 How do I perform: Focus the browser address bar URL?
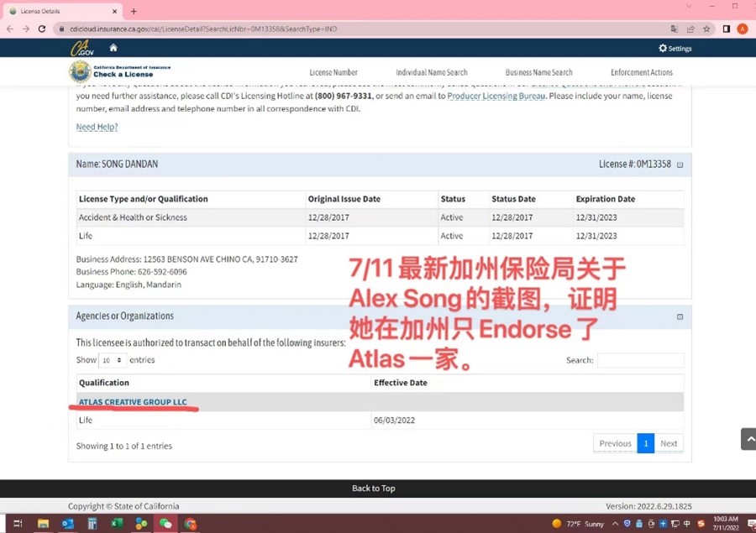click(x=203, y=29)
